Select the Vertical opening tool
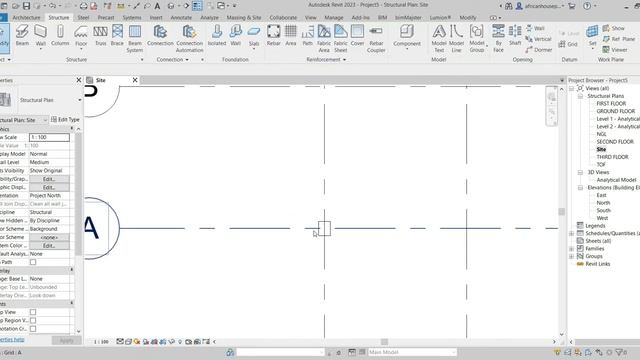Screen dimensions: 640x360 [538, 39]
